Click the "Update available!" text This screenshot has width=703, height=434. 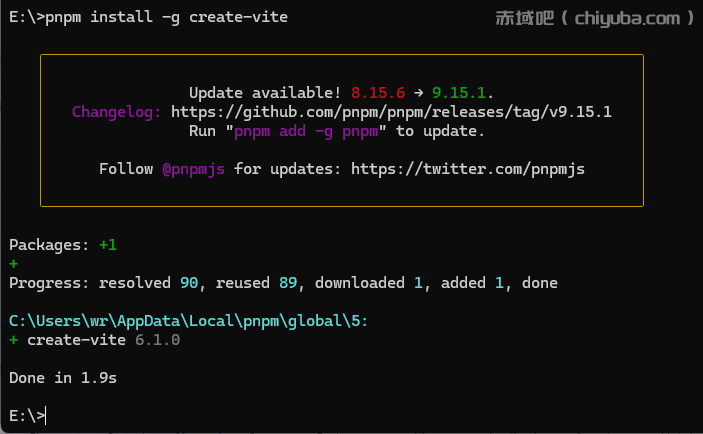point(265,93)
